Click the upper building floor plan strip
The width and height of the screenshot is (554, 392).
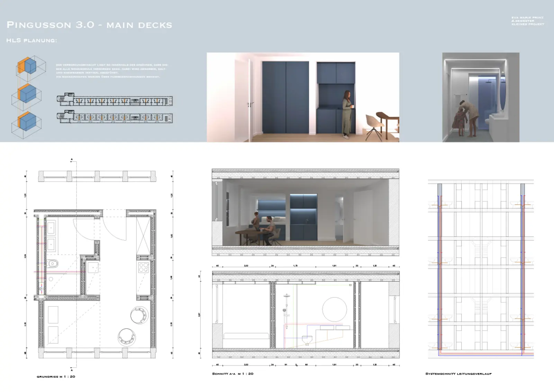(x=115, y=100)
